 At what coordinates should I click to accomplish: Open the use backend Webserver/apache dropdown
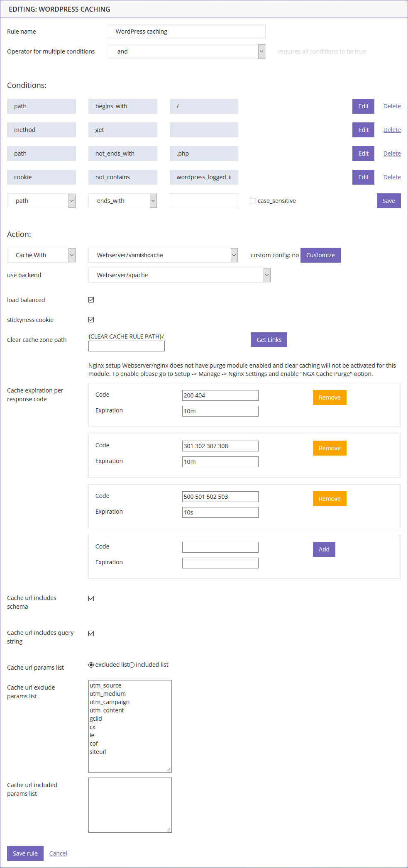click(179, 275)
